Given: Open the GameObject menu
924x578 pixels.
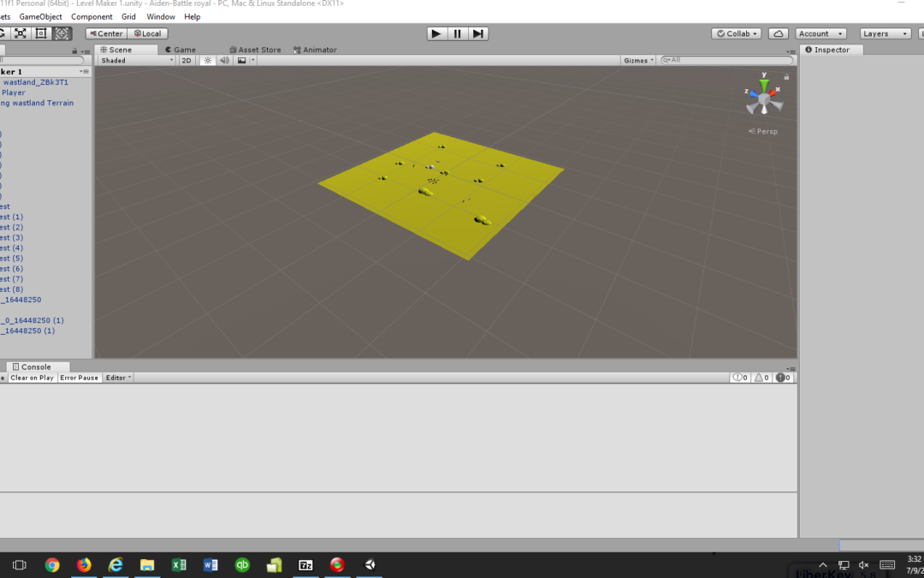Looking at the screenshot, I should tap(41, 16).
